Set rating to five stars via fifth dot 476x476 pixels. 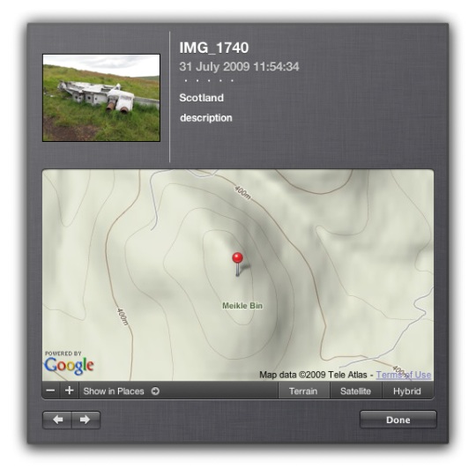point(232,81)
